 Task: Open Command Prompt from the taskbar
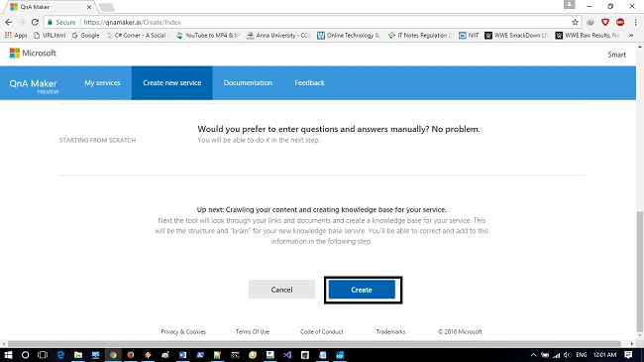(x=235, y=355)
